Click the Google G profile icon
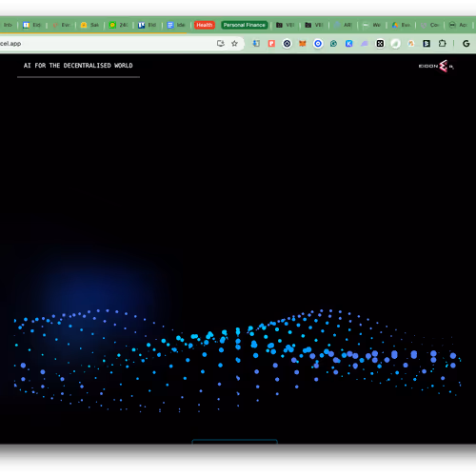This screenshot has width=476, height=476. point(466,44)
